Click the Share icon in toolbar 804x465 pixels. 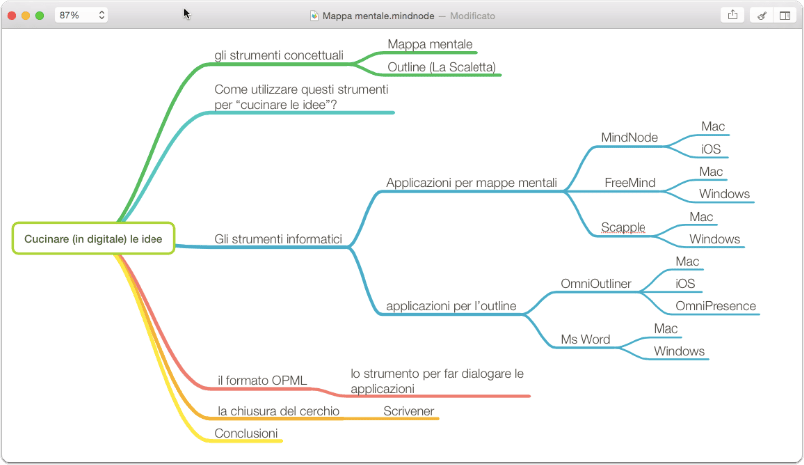(x=732, y=15)
